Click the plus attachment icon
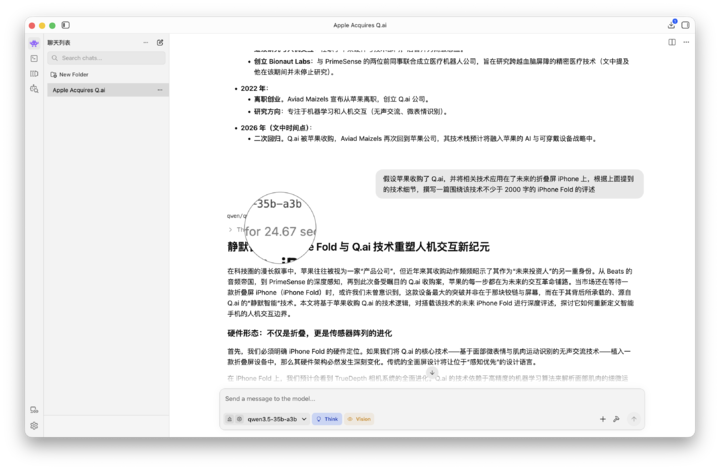The width and height of the screenshot is (720, 470). pos(602,419)
